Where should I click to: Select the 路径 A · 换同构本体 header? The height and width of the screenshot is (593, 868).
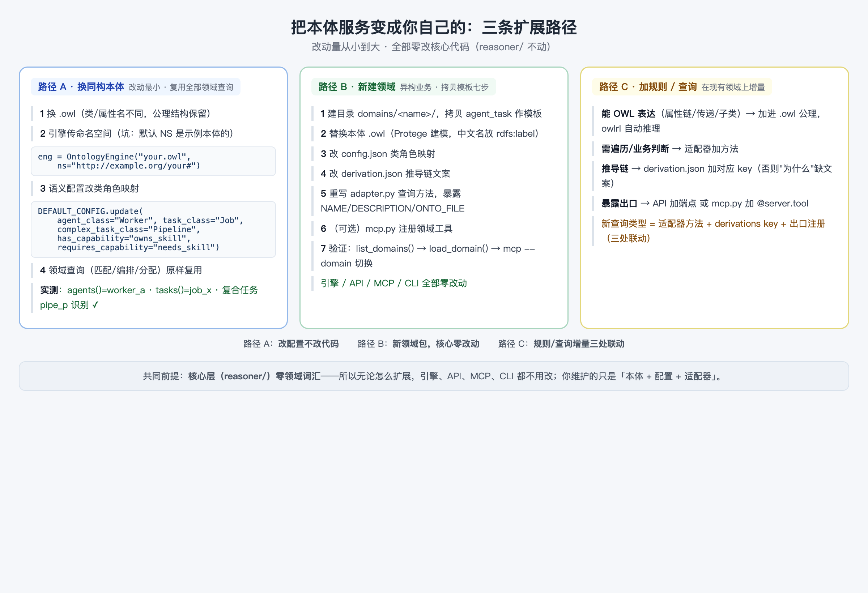135,87
